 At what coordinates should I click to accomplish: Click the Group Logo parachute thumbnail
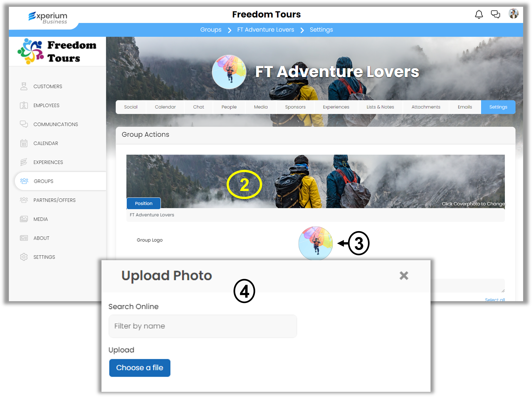pyautogui.click(x=315, y=243)
